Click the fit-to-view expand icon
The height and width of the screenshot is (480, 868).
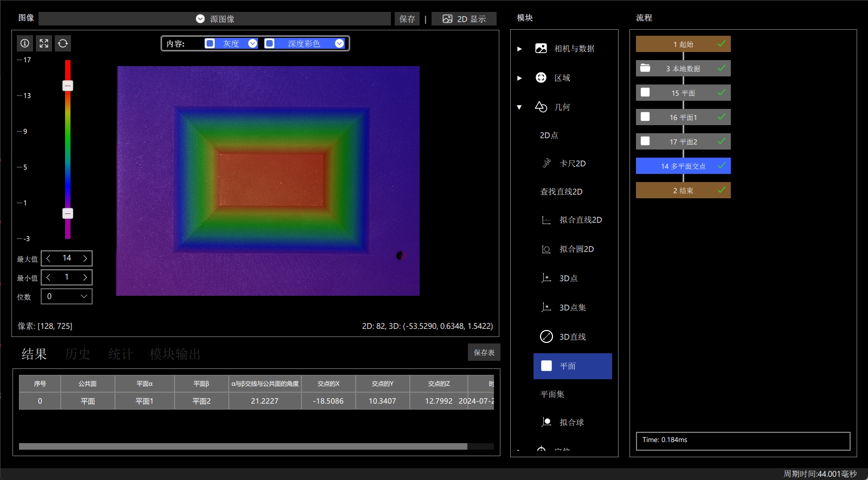click(44, 43)
